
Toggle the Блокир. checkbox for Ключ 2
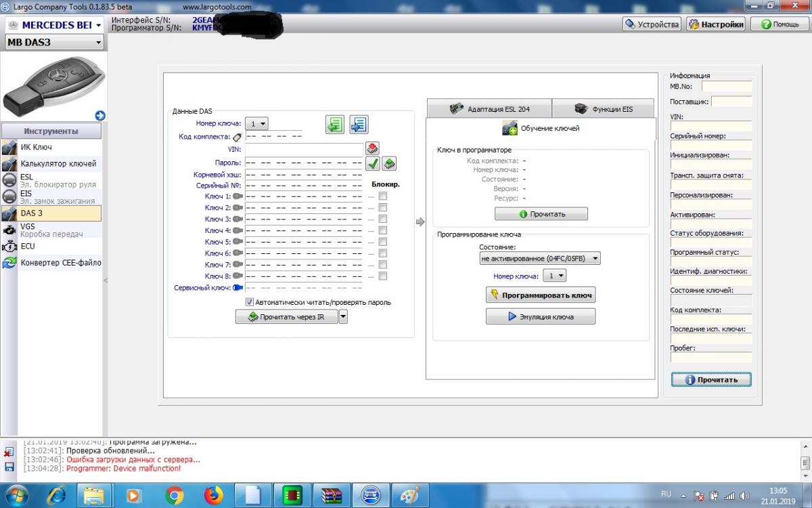click(383, 208)
